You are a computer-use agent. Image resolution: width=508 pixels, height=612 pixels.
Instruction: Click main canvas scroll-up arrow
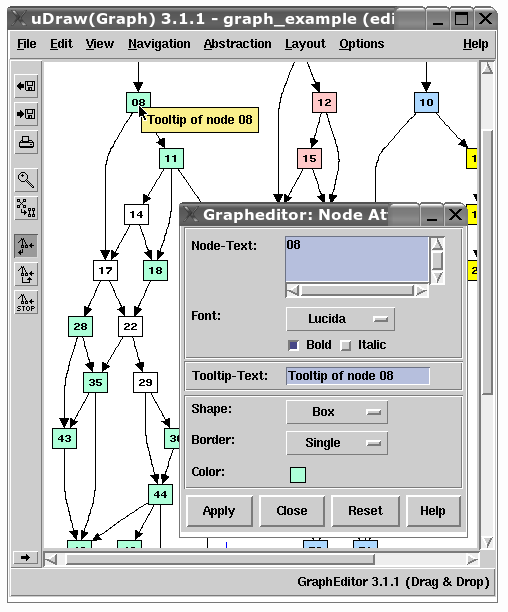[x=487, y=69]
